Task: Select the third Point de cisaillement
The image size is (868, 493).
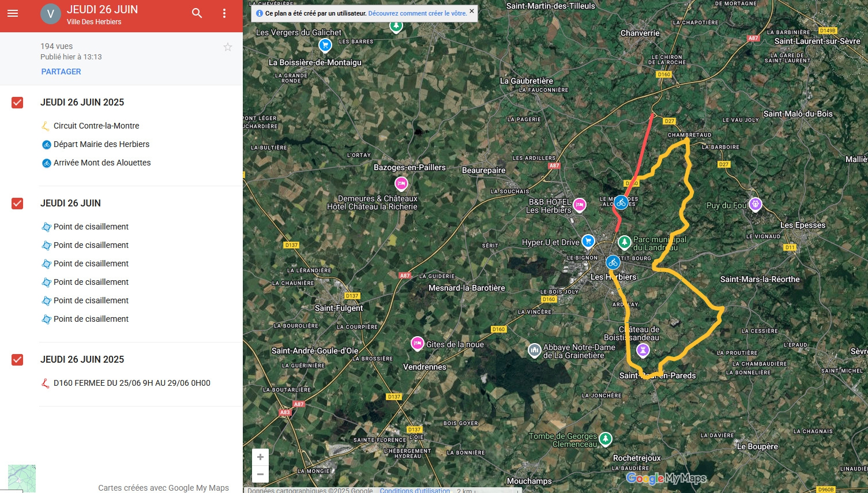Action: click(x=91, y=264)
